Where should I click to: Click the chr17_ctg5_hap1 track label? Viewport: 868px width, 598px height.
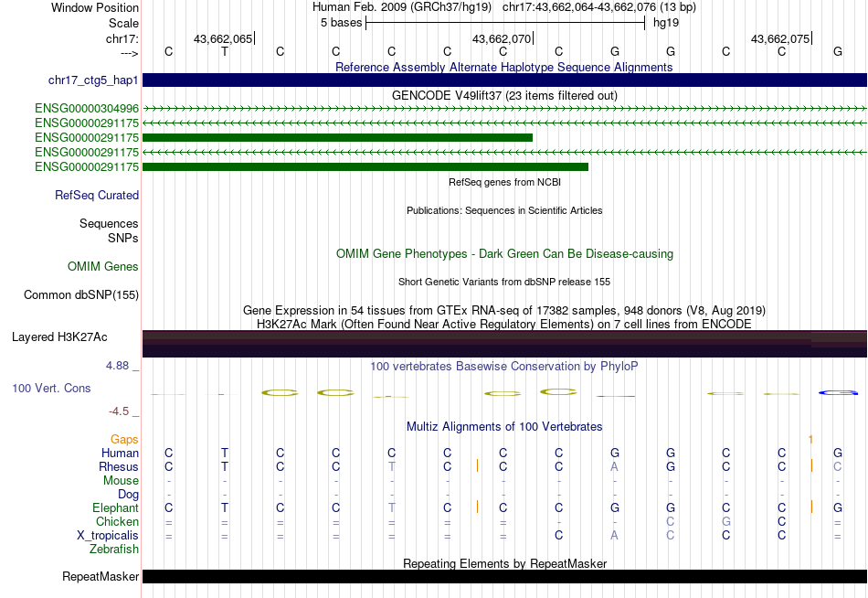click(x=93, y=80)
